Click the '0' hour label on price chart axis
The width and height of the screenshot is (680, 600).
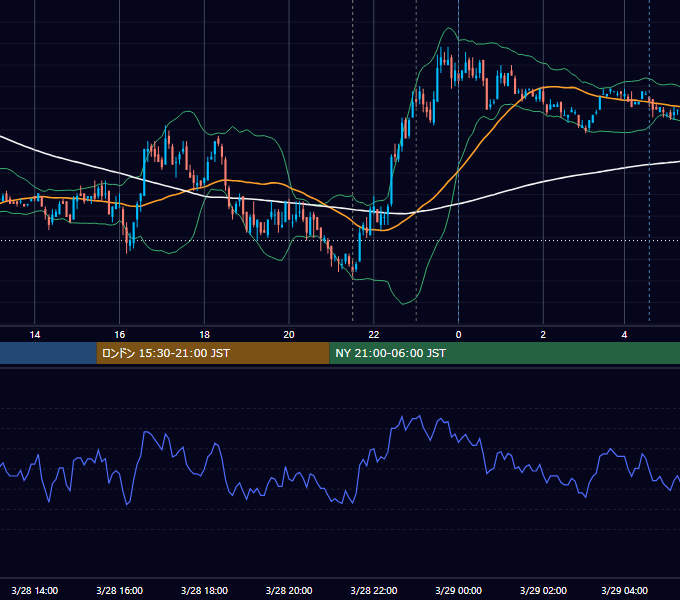[458, 335]
